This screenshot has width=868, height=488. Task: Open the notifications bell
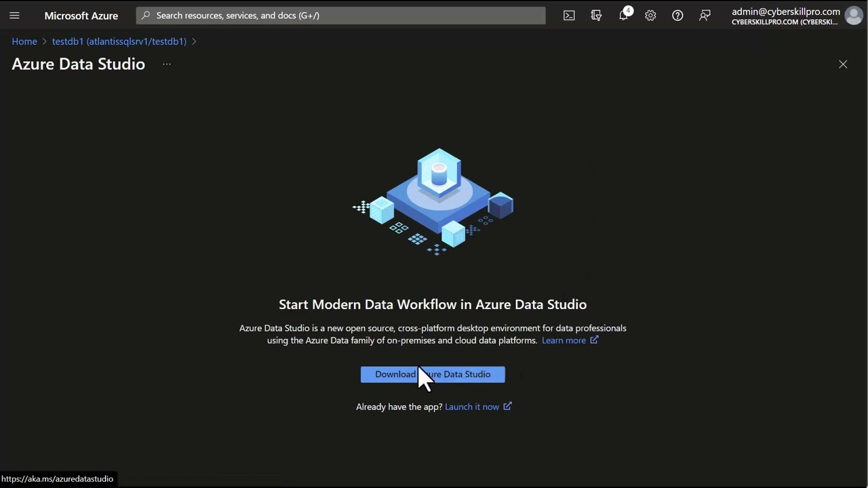point(624,16)
